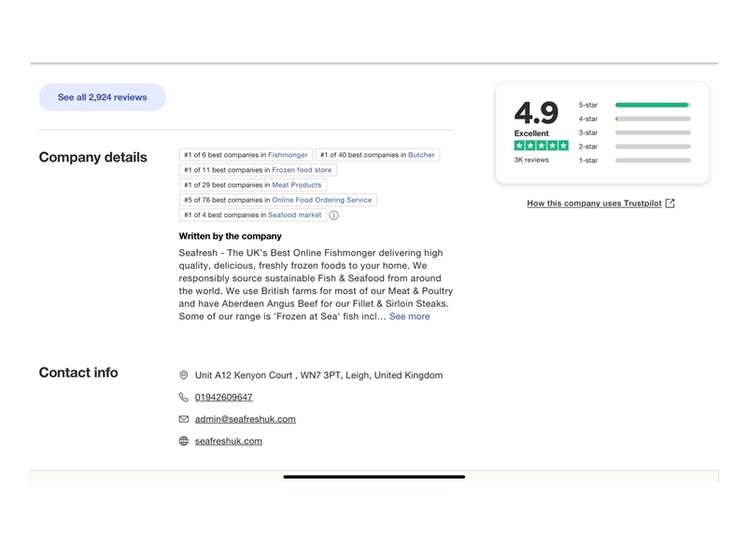Click the Excellent rating label
This screenshot has width=747, height=560.
click(531, 133)
